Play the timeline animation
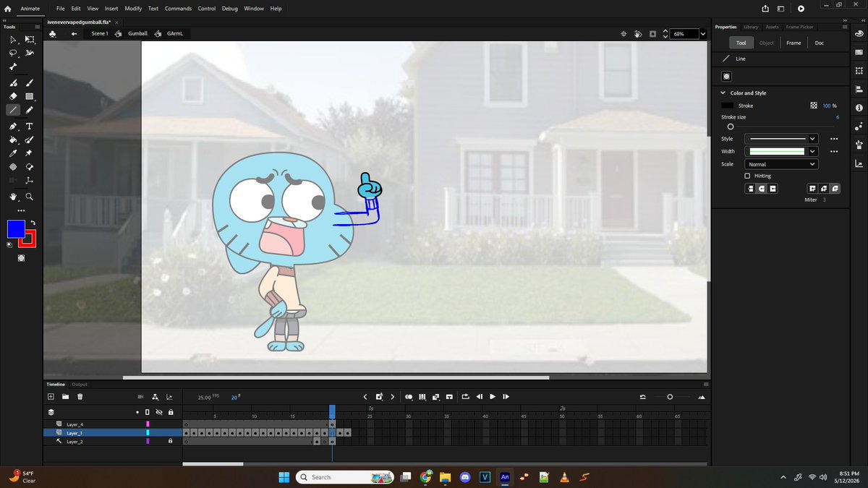Viewport: 868px width, 488px height. 493,396
